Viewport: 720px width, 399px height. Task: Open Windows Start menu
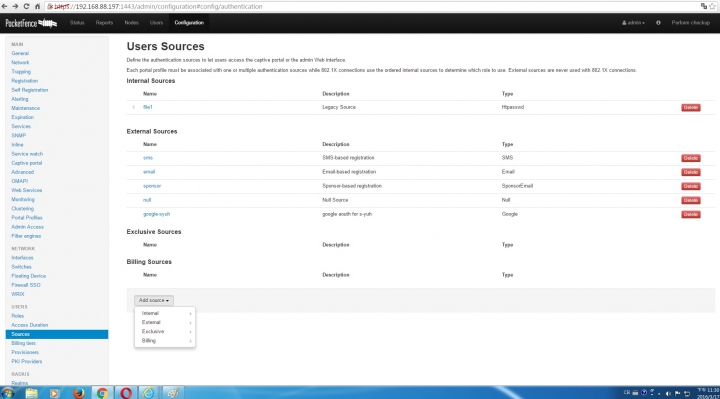click(8, 393)
